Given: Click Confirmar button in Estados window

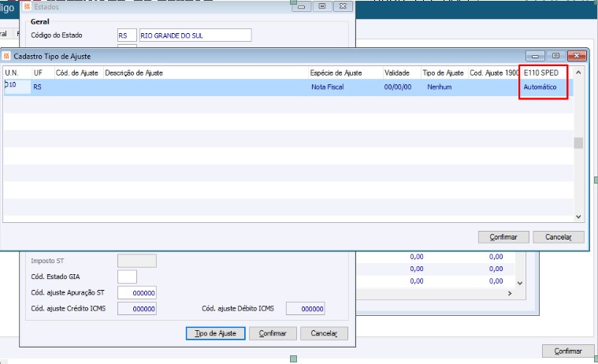Looking at the screenshot, I should [273, 333].
